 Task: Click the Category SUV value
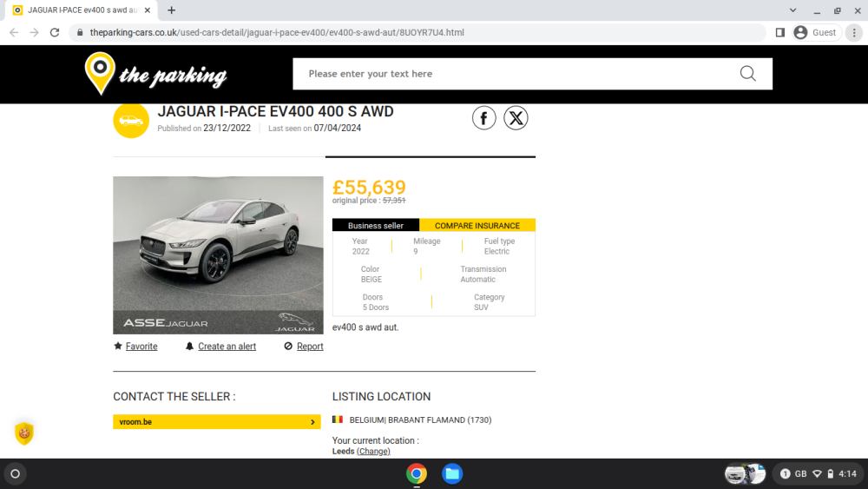[481, 307]
